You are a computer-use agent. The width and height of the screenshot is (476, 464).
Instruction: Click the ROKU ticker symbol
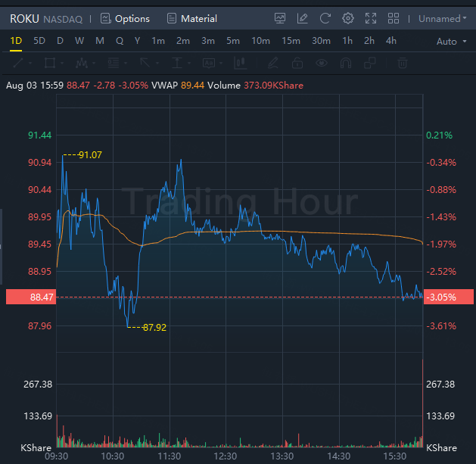[23, 18]
